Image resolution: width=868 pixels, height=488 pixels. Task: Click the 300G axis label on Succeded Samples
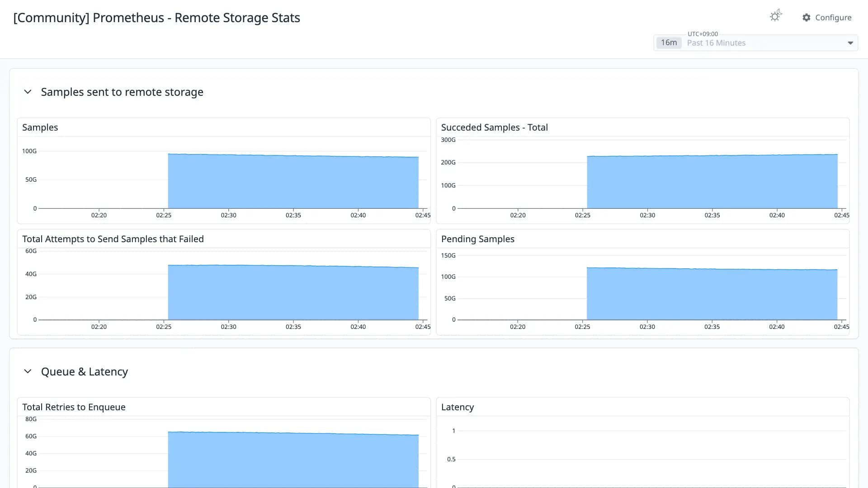448,140
